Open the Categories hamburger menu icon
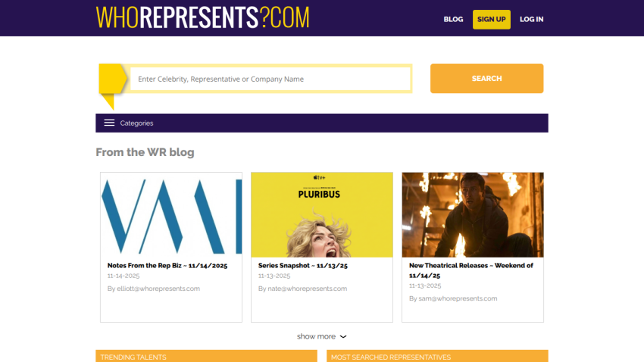The width and height of the screenshot is (644, 362). coord(109,123)
